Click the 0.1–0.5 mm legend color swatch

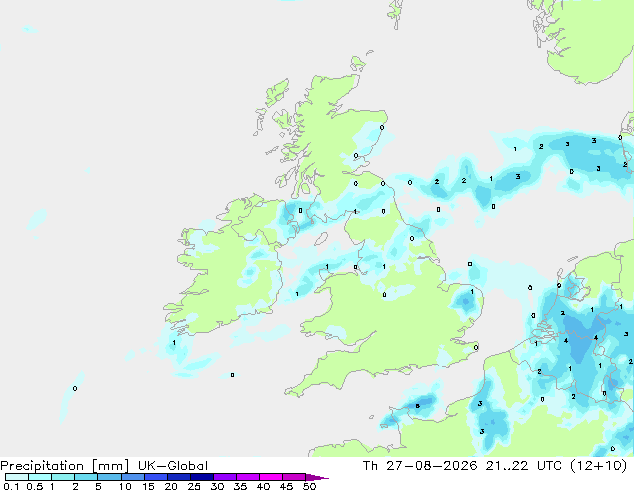click(x=17, y=477)
